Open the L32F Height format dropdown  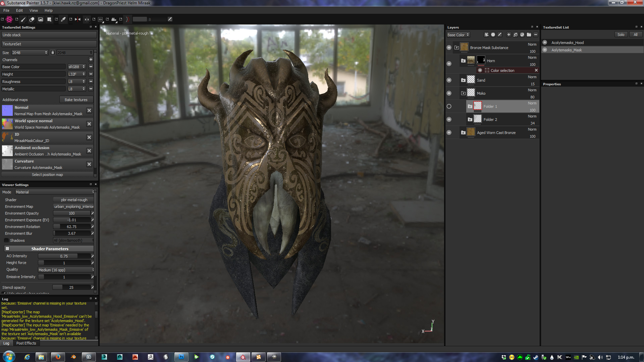click(x=77, y=74)
